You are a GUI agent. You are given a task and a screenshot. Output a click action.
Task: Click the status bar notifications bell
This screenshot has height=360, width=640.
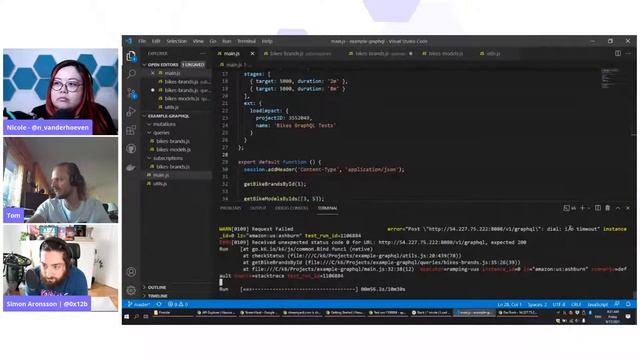[x=628, y=304]
